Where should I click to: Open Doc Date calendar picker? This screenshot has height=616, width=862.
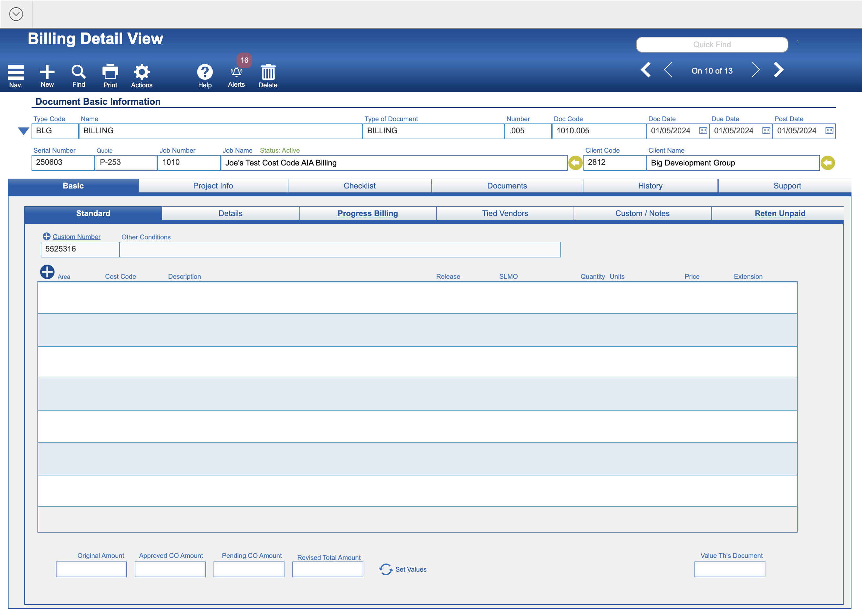[x=703, y=130]
